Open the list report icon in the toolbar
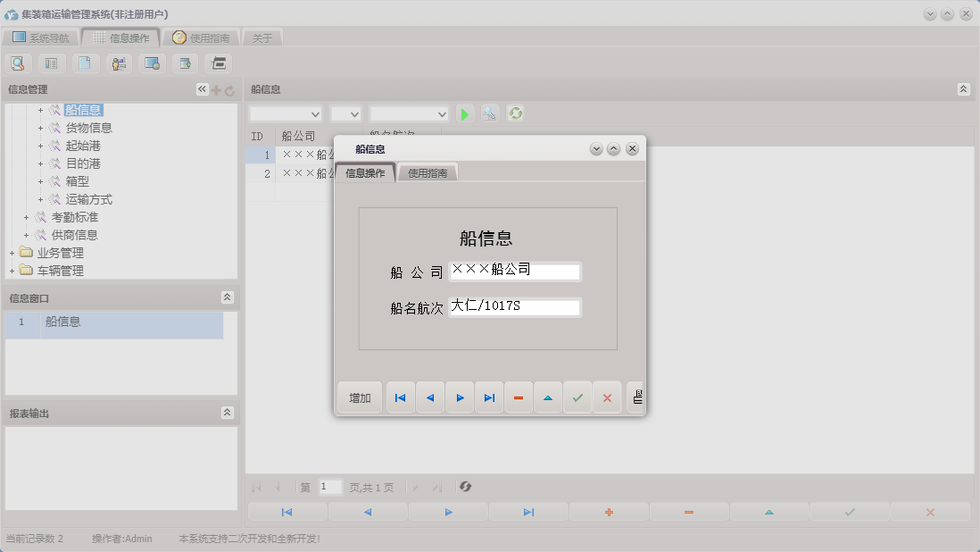 pos(51,63)
